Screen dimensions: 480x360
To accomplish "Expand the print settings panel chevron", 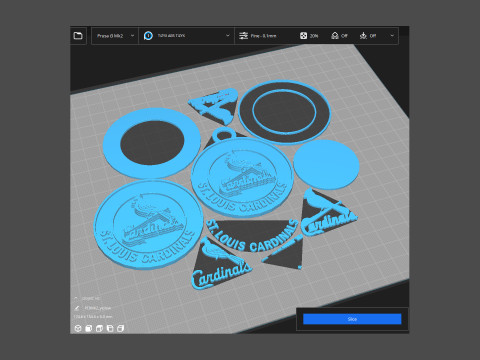I will point(392,36).
